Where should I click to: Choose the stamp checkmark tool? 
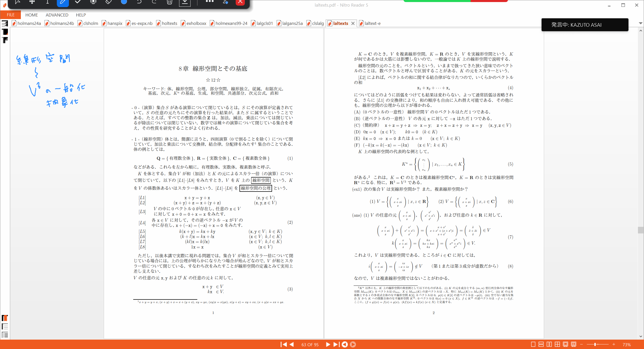point(78,2)
